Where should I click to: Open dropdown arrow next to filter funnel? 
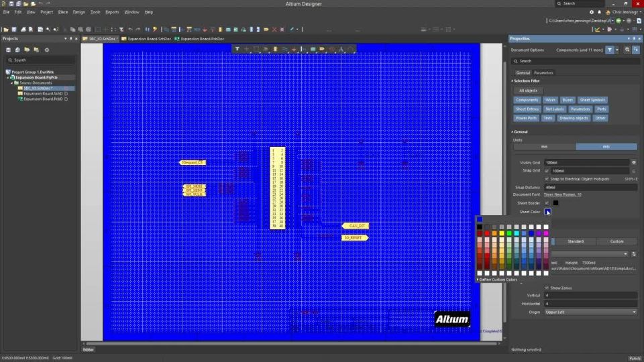point(617,50)
